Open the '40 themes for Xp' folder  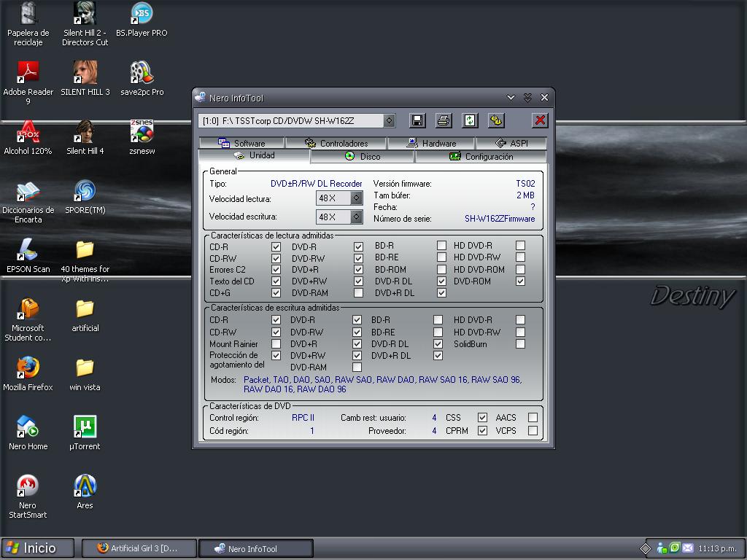[85, 260]
